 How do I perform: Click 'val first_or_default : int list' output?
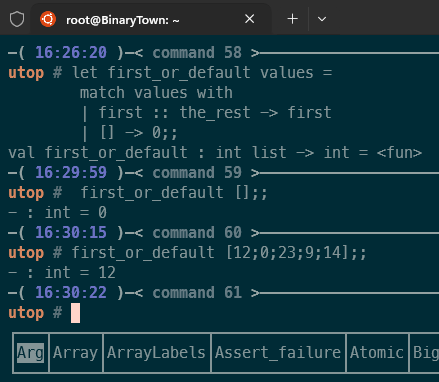tap(215, 153)
